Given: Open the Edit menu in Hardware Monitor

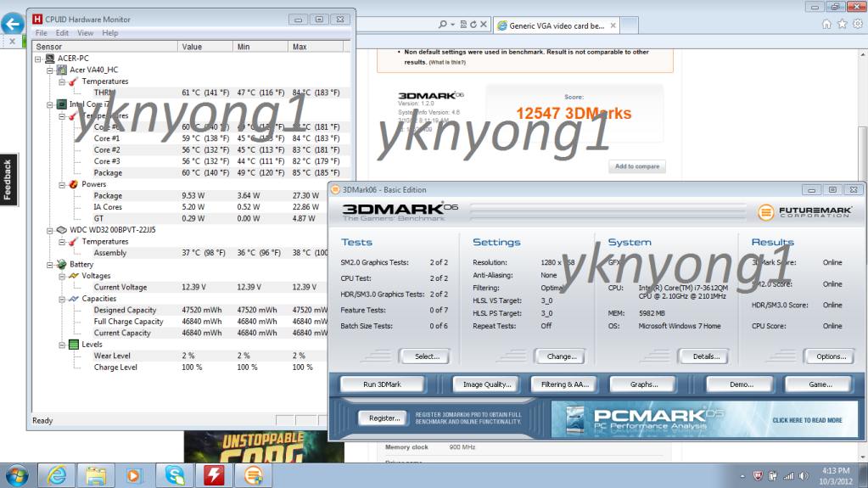Looking at the screenshot, I should pos(62,33).
